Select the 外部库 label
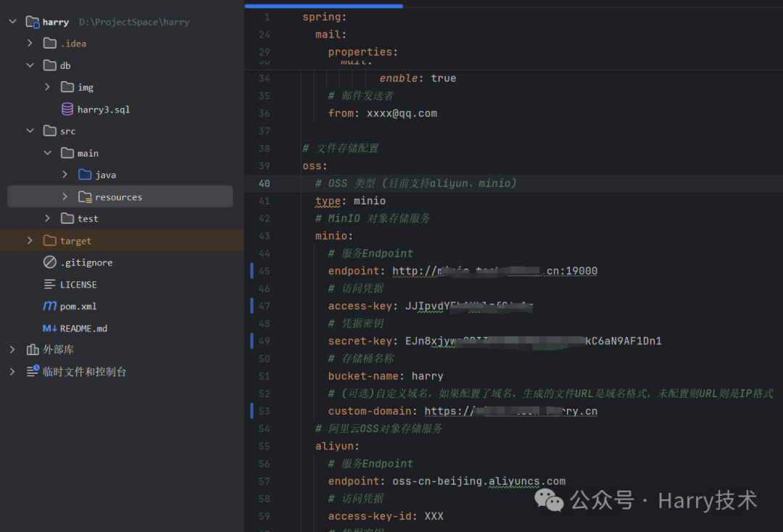783x532 pixels. click(x=58, y=350)
